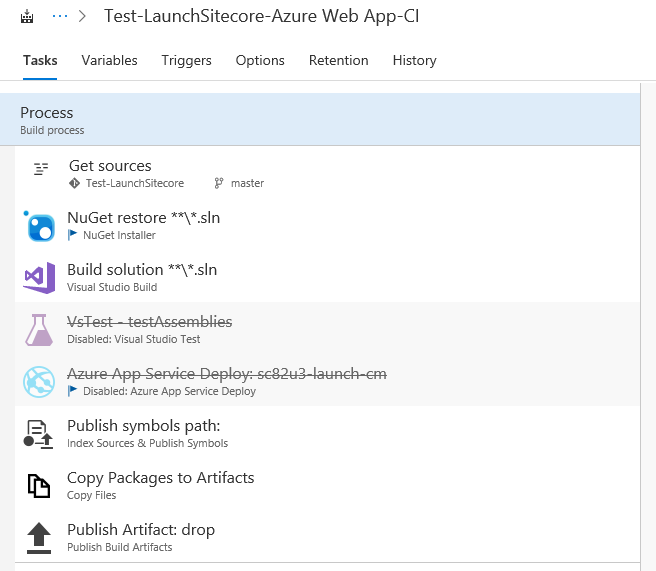This screenshot has height=571, width=656.
Task: Switch to the Options tab
Action: [x=260, y=61]
